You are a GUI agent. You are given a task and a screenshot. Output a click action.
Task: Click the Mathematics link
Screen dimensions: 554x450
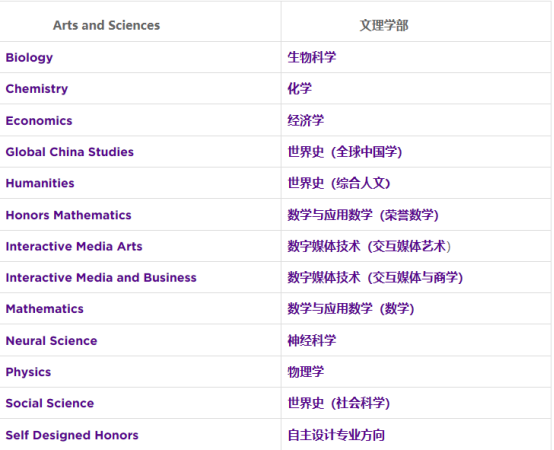(45, 309)
